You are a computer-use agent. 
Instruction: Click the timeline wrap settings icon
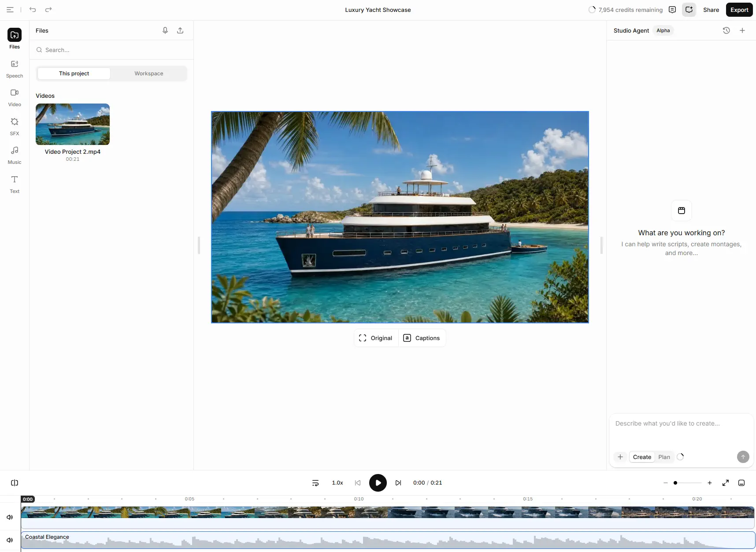click(x=315, y=483)
